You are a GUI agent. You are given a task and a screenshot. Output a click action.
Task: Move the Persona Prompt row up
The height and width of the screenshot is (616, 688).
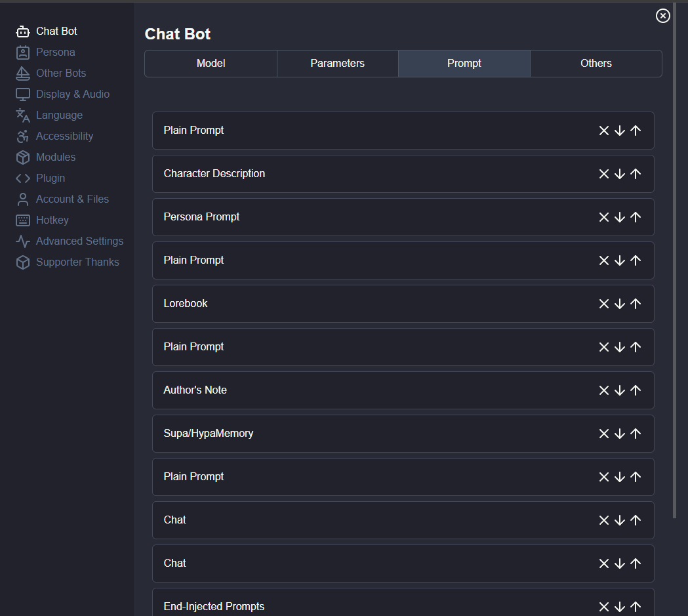tap(636, 217)
